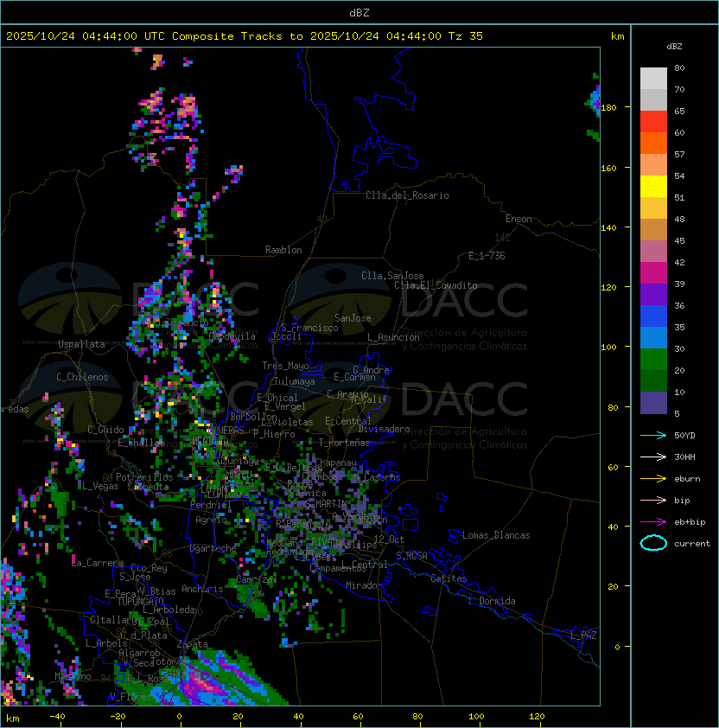Image resolution: width=719 pixels, height=728 pixels.
Task: Select the light gray 70-80 dBZ swatch
Action: 653,78
